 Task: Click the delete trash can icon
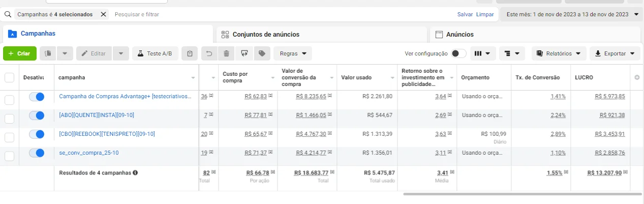pyautogui.click(x=226, y=53)
